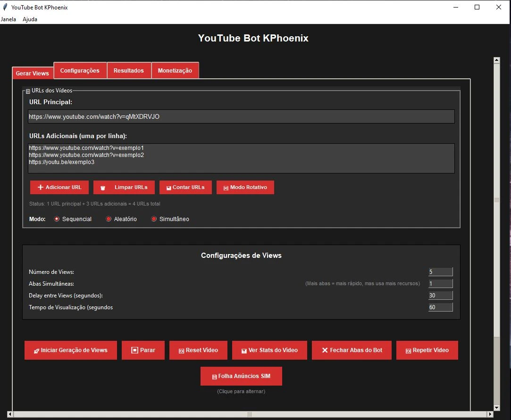Image resolution: width=511 pixels, height=420 pixels.
Task: Click the vertical scrollbar down arrow
Action: coord(496,408)
